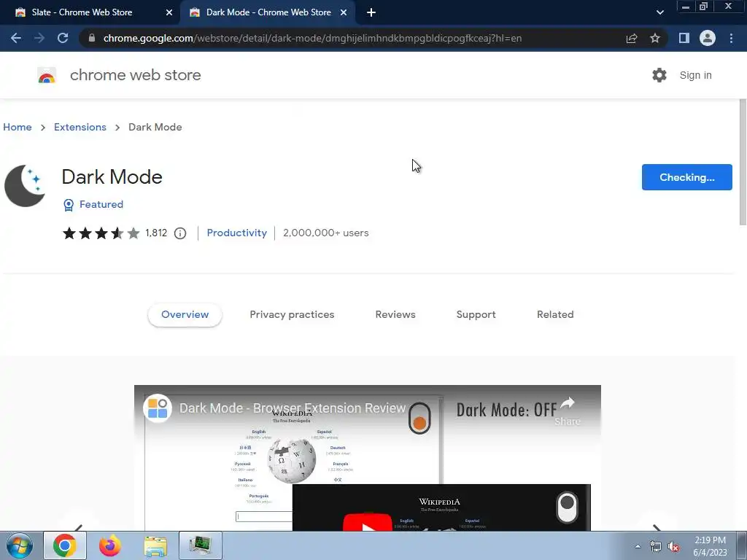Screen dimensions: 747x560
Task: Click the 1,812 ratings count
Action: coord(156,233)
